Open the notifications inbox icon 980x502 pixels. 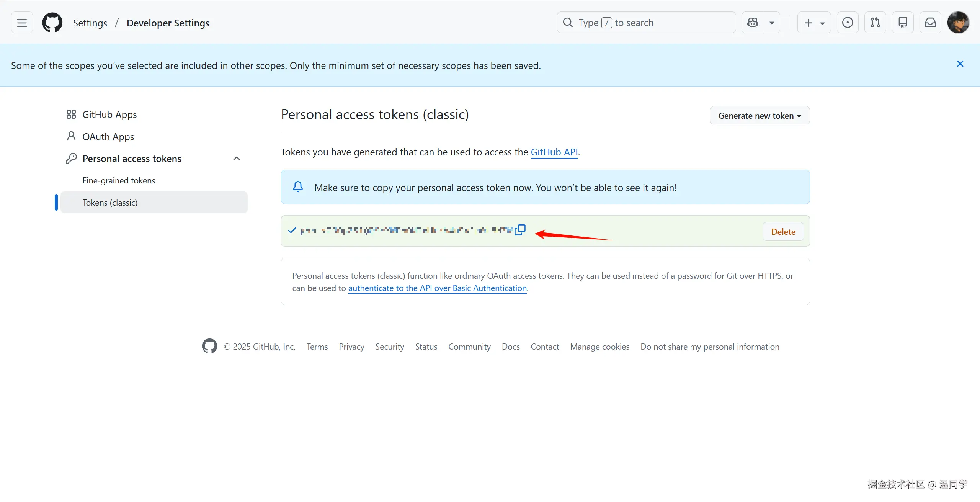coord(930,23)
